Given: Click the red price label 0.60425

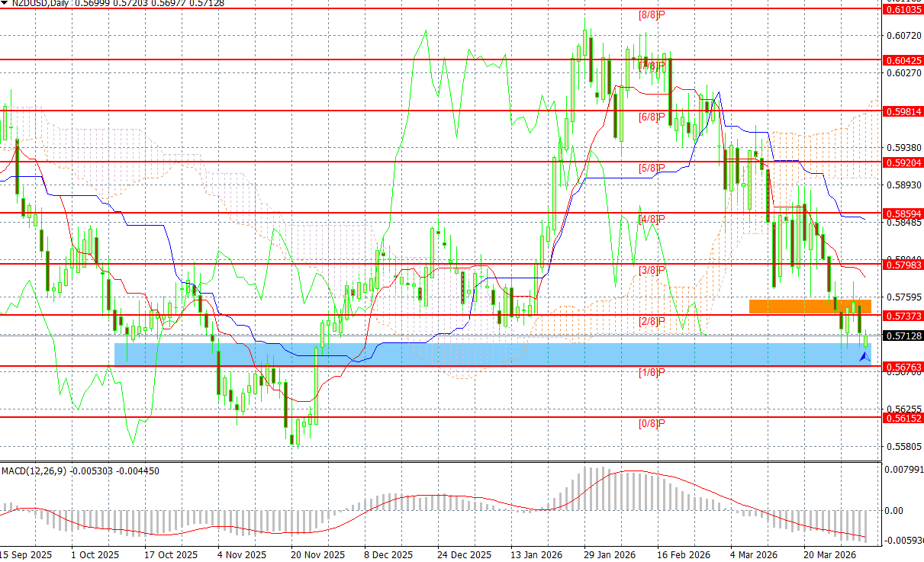Looking at the screenshot, I should click(903, 59).
